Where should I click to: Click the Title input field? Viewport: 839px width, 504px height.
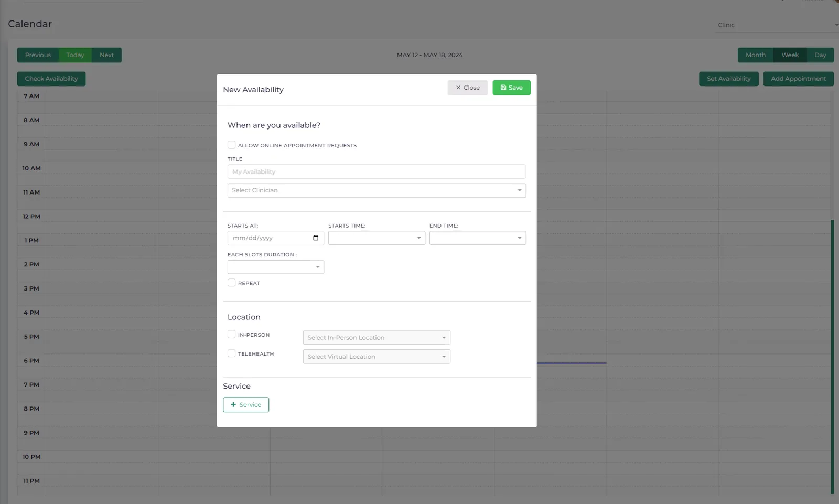[x=377, y=171]
